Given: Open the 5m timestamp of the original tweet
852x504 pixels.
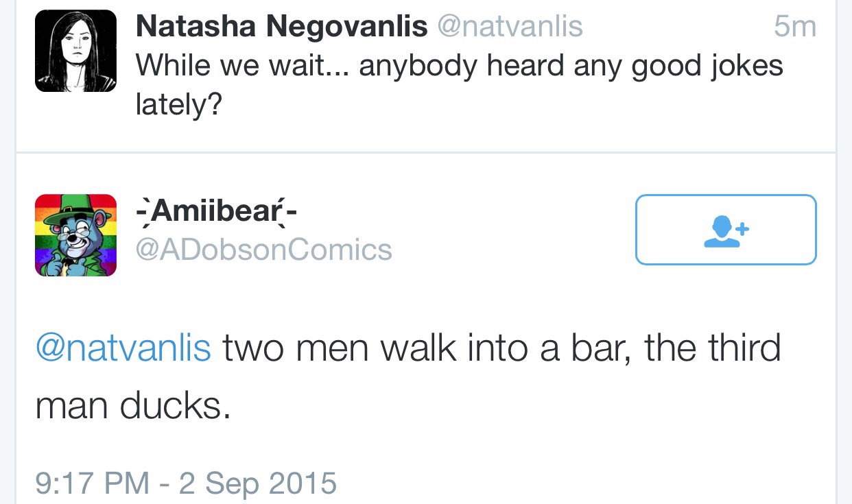Looking at the screenshot, I should click(x=795, y=27).
